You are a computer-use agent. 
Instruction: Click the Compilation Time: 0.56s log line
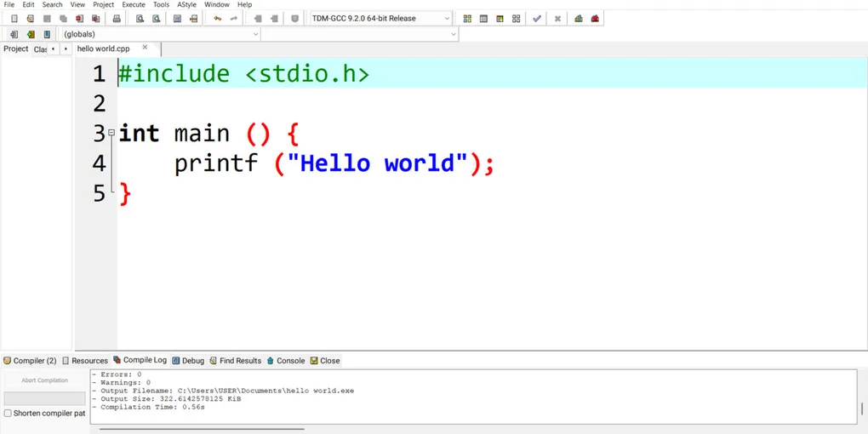tap(148, 407)
